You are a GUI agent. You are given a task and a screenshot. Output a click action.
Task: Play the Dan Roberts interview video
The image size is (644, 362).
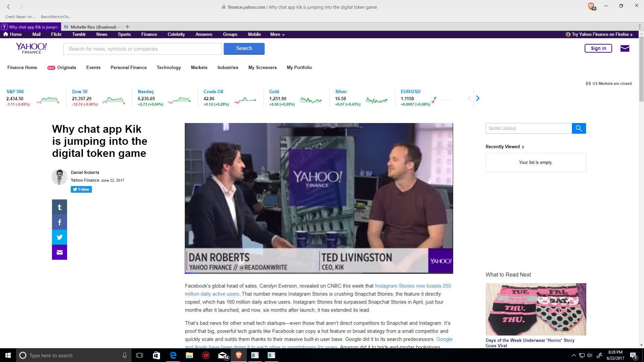point(319,198)
